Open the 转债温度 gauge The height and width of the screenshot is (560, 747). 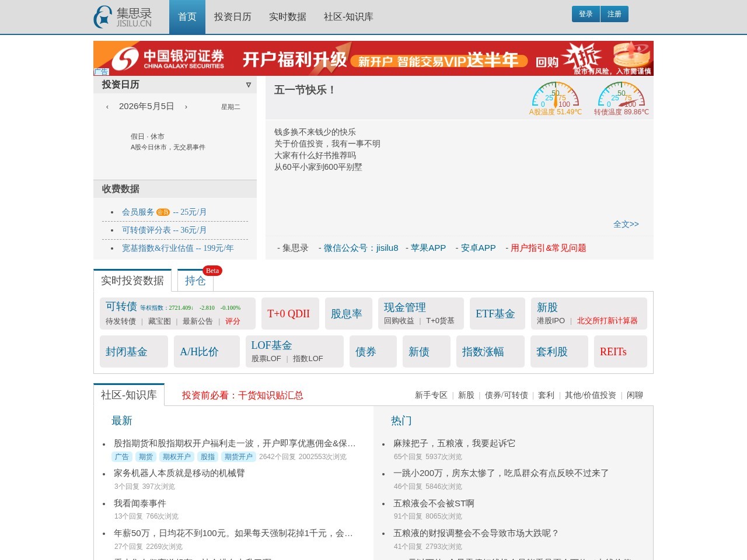[622, 99]
